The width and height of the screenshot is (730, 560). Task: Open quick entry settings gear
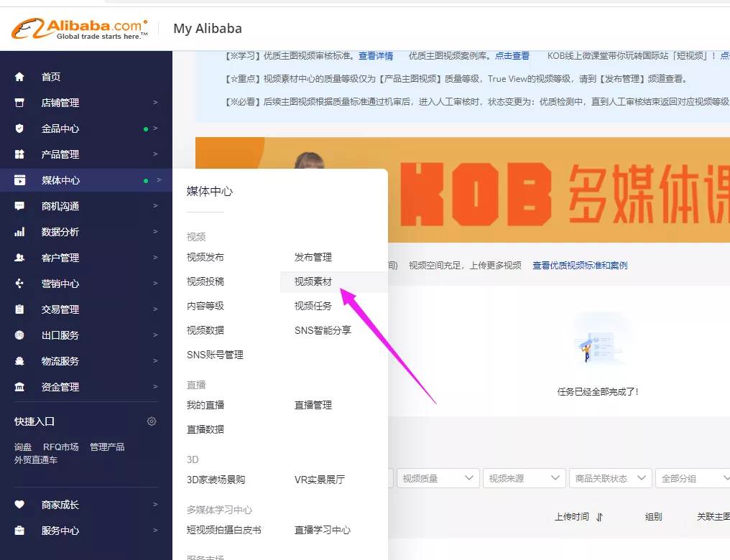[152, 421]
